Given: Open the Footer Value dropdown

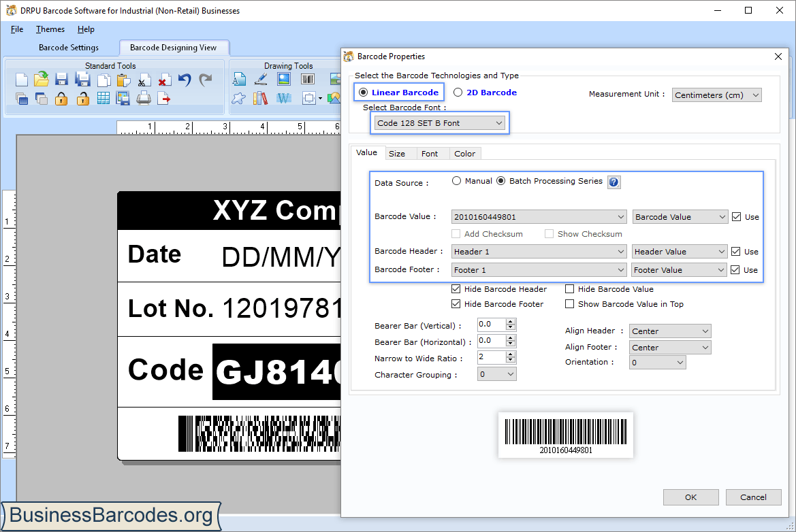Looking at the screenshot, I should coord(680,270).
